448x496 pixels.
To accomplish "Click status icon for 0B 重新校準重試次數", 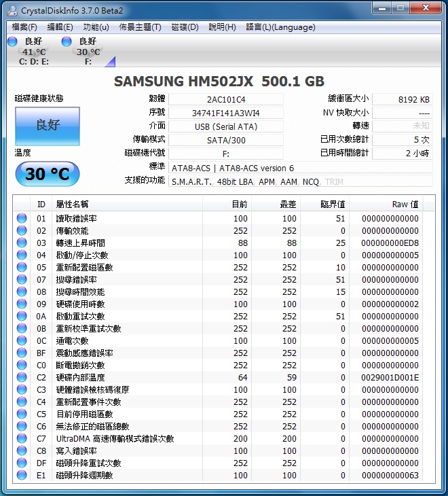I will tap(22, 328).
